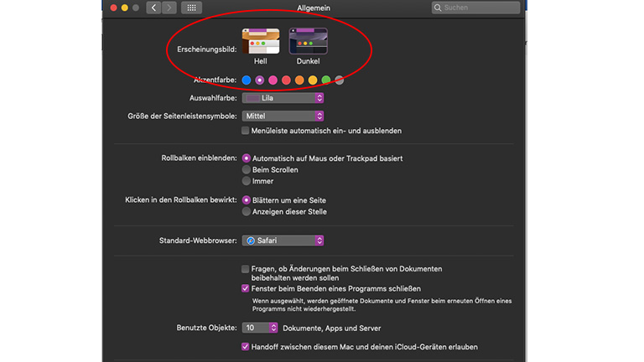Open the Benutzte Objekte dropdown showing 10
644x362 pixels.
(x=260, y=328)
